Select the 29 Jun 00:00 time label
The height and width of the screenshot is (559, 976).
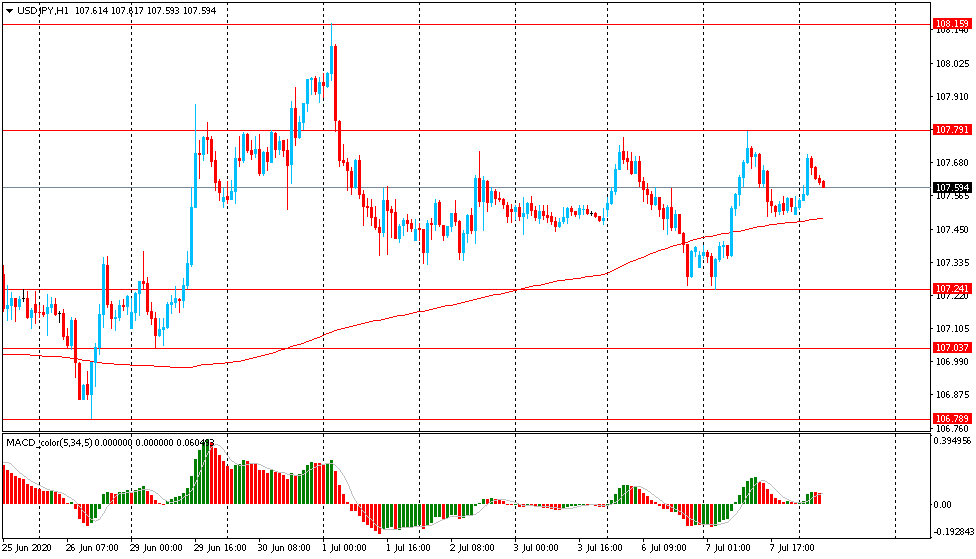156,548
